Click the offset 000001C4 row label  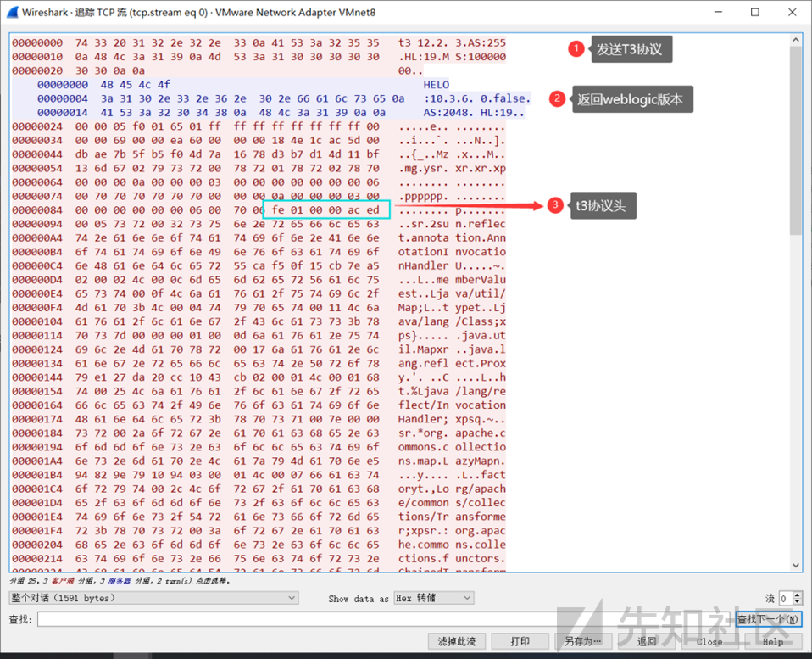[x=37, y=489]
